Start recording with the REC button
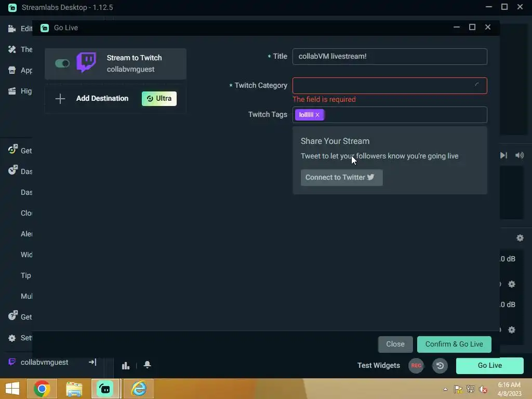This screenshot has height=399, width=532. [416, 365]
